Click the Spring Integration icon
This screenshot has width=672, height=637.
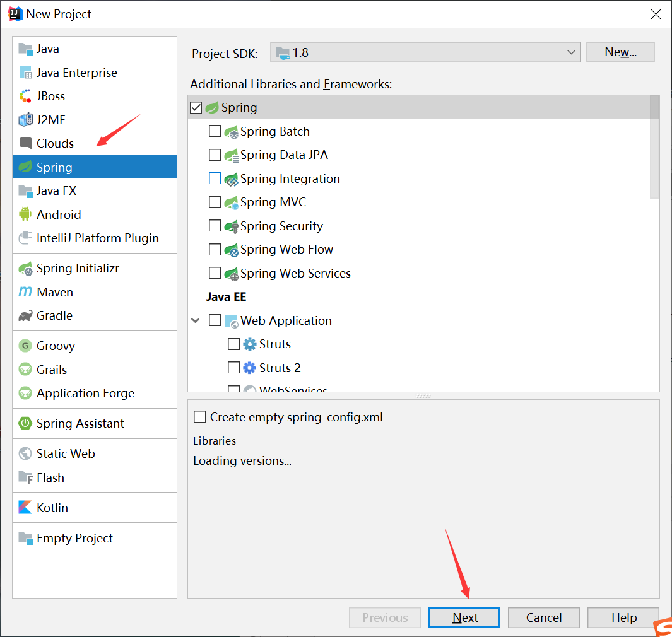(232, 180)
